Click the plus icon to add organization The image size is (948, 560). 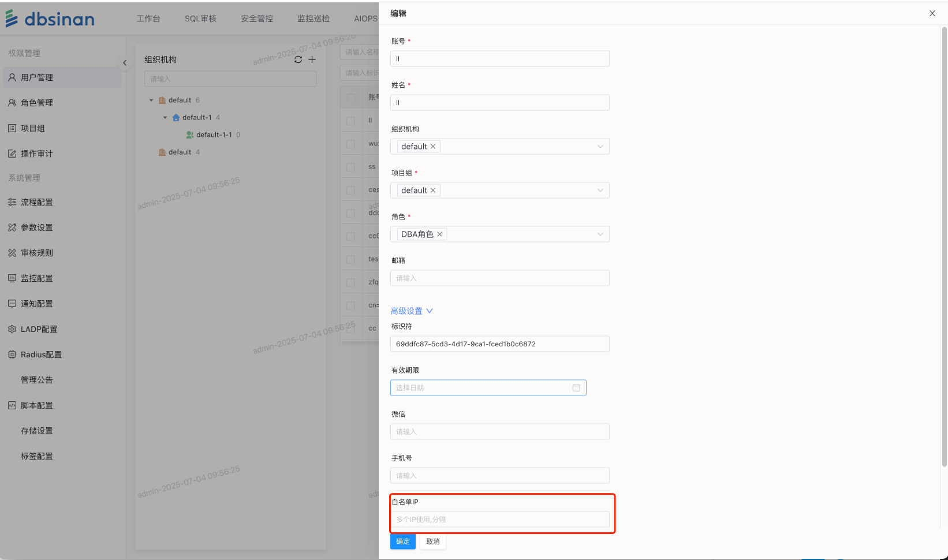click(x=312, y=59)
